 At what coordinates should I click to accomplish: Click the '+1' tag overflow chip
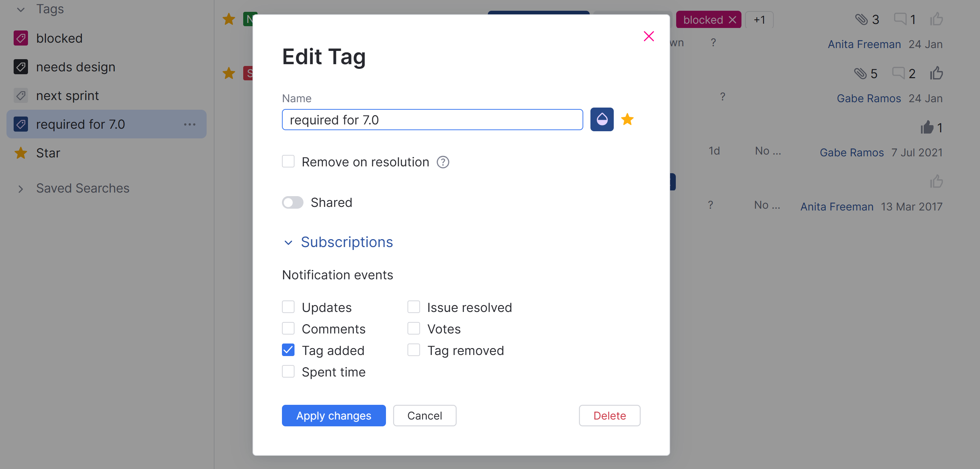(x=759, y=19)
